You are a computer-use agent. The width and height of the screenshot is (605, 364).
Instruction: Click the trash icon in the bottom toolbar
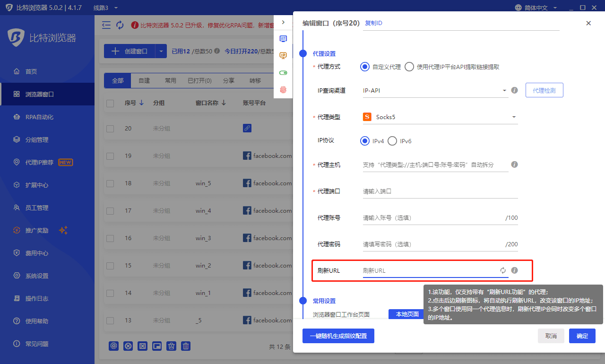[186, 346]
